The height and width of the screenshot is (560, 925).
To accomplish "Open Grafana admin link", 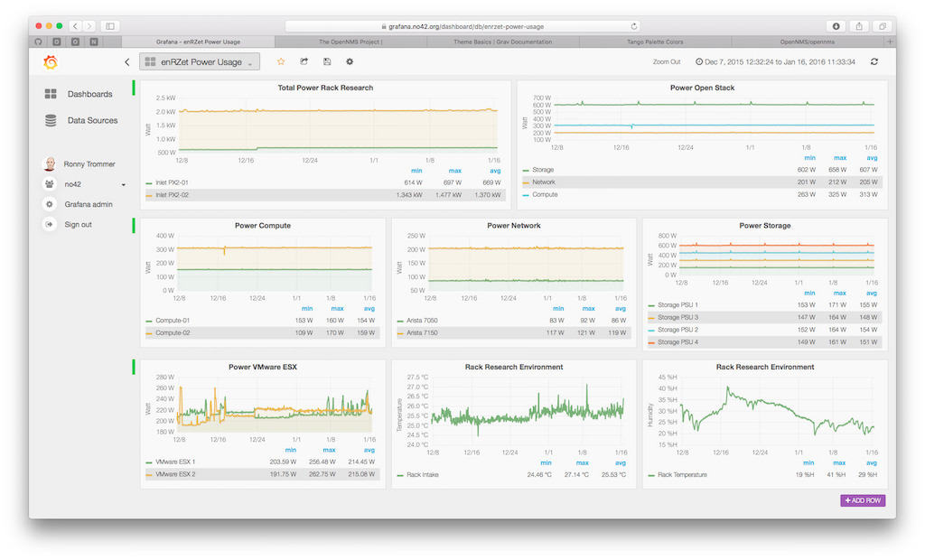I will click(89, 204).
